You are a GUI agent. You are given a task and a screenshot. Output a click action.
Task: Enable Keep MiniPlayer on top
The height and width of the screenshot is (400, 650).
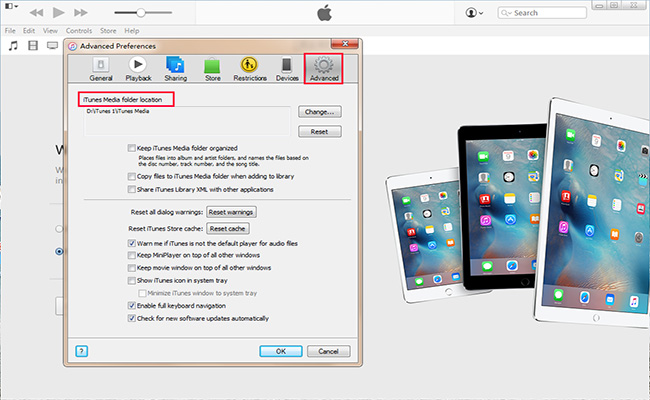pos(131,255)
